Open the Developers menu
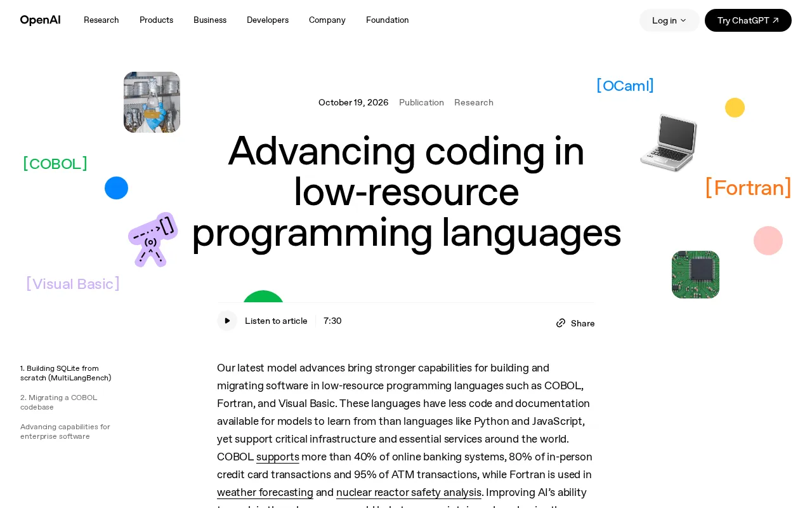 point(268,20)
